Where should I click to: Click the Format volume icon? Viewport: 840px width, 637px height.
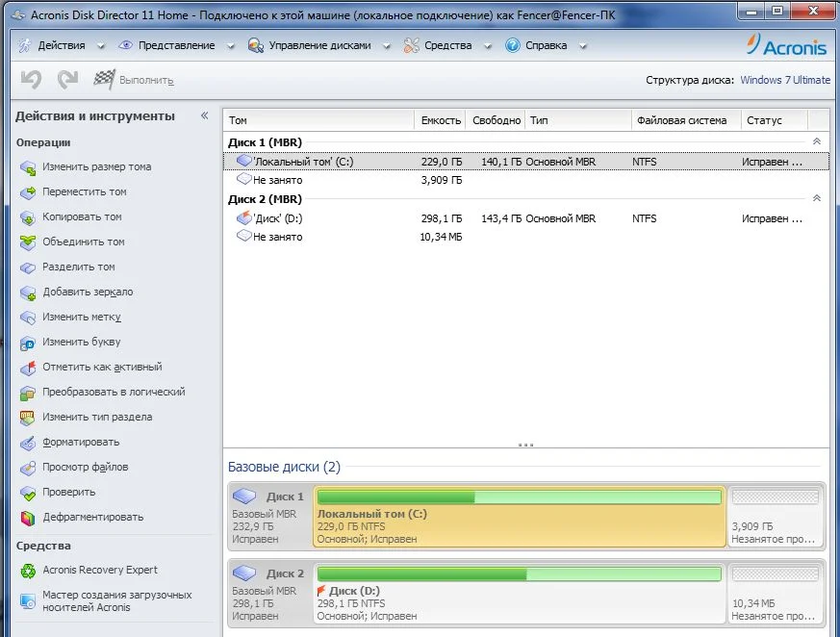point(28,443)
